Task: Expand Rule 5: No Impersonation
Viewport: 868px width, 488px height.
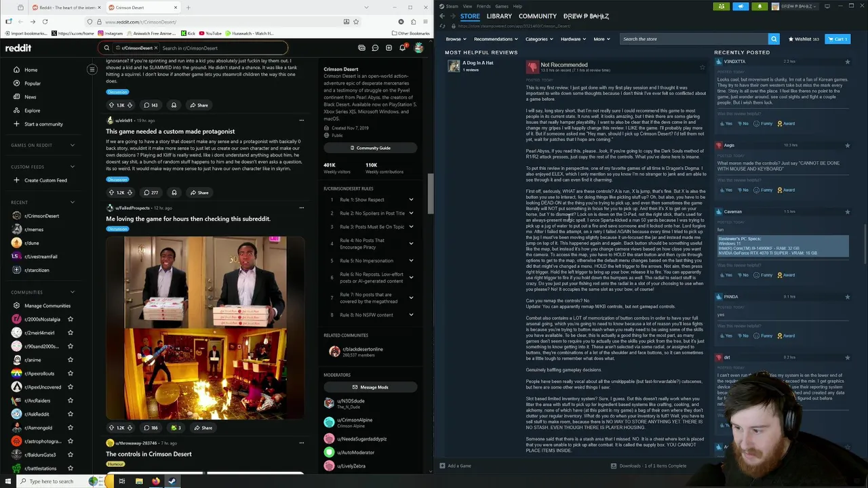Action: tap(411, 261)
